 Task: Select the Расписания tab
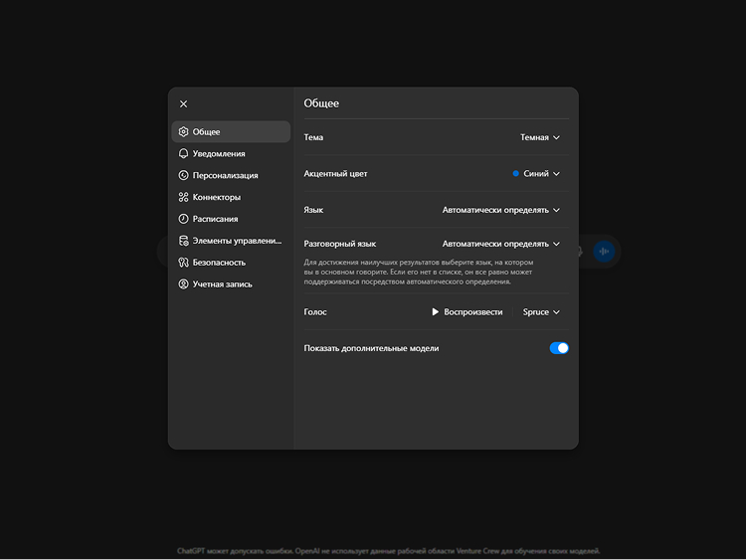point(231,219)
